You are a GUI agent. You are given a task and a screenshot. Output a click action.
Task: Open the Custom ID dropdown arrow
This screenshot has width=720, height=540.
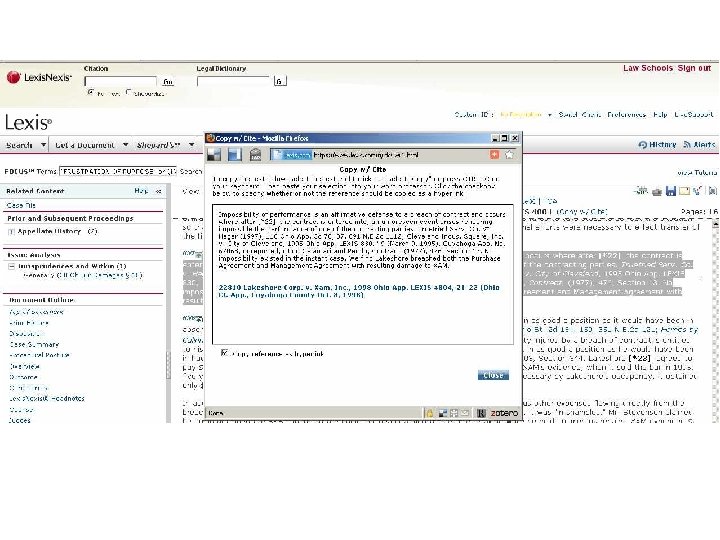point(549,115)
